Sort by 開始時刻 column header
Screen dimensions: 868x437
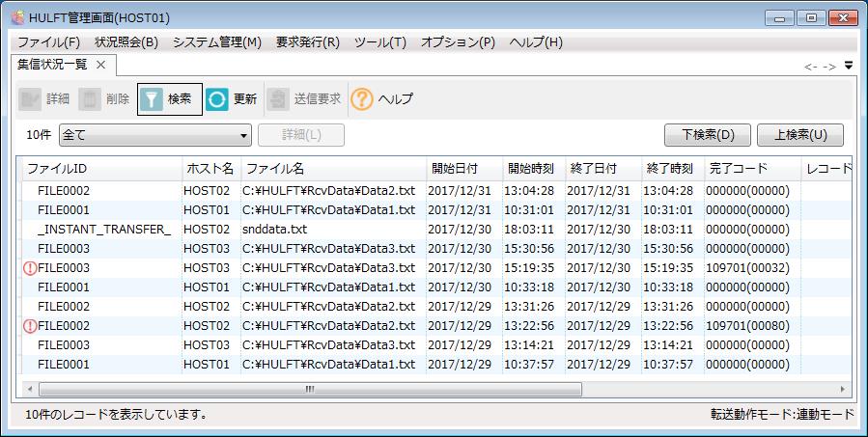tap(534, 169)
